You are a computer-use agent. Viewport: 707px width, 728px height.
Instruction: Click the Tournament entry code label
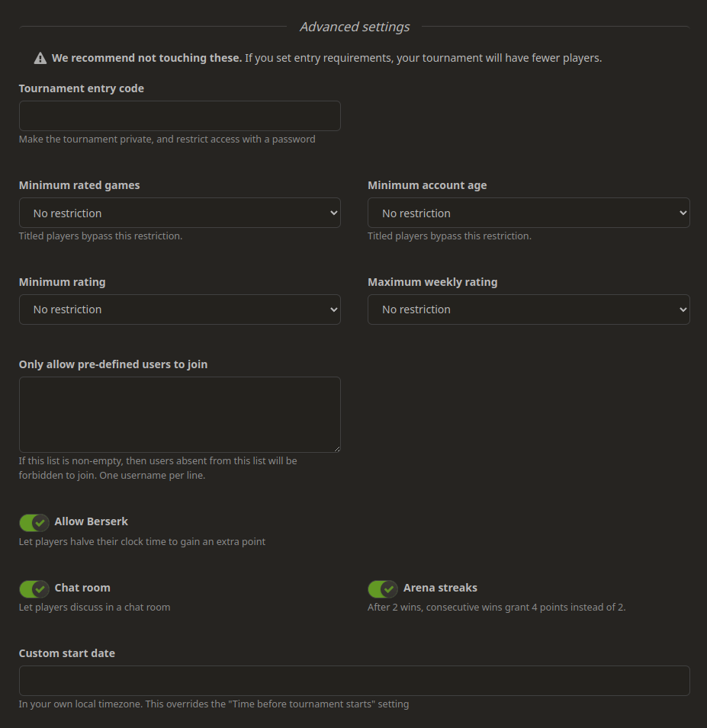point(82,88)
